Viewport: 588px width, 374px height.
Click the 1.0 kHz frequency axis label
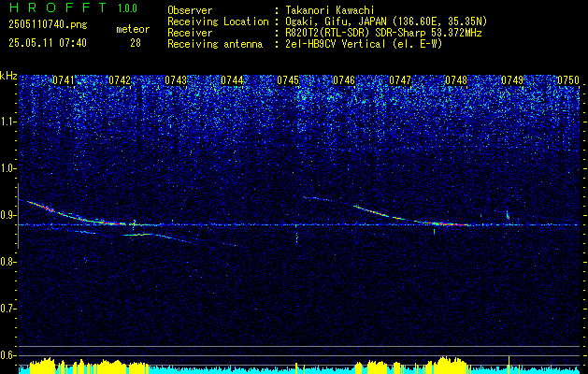tap(7, 168)
